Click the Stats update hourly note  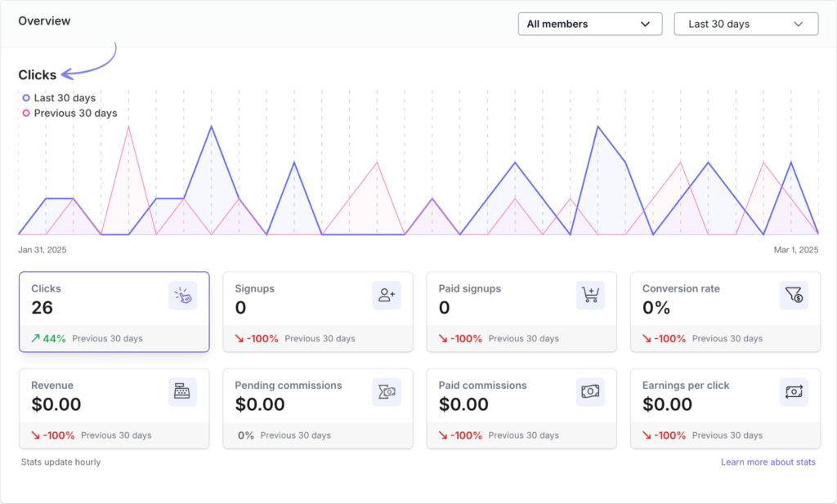click(60, 462)
